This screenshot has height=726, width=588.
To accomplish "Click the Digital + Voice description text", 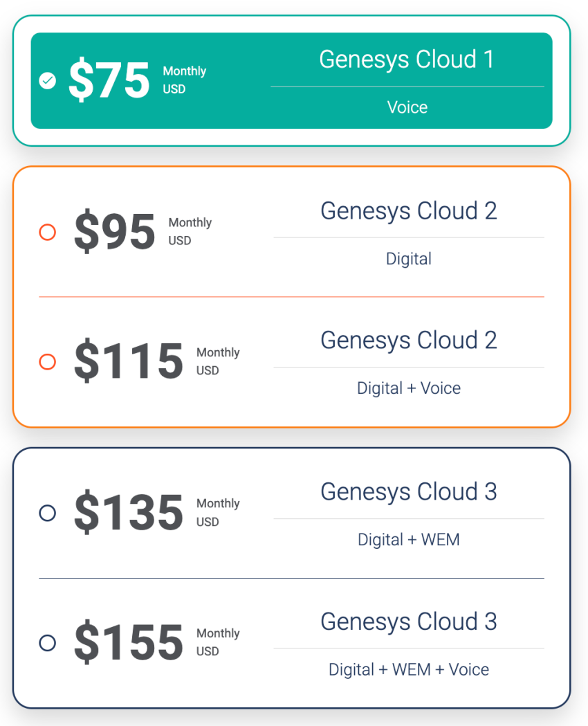I will click(x=409, y=388).
